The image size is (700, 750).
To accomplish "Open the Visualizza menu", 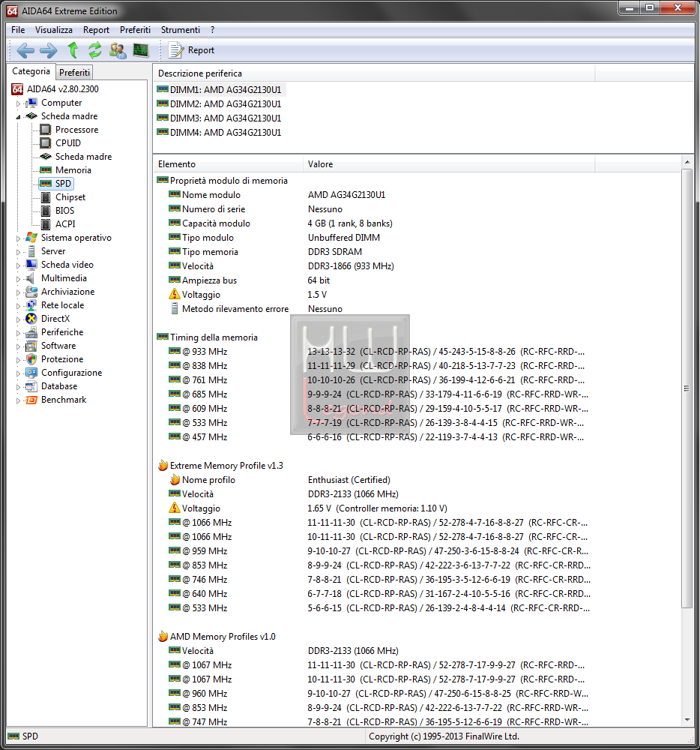I will click(x=53, y=30).
